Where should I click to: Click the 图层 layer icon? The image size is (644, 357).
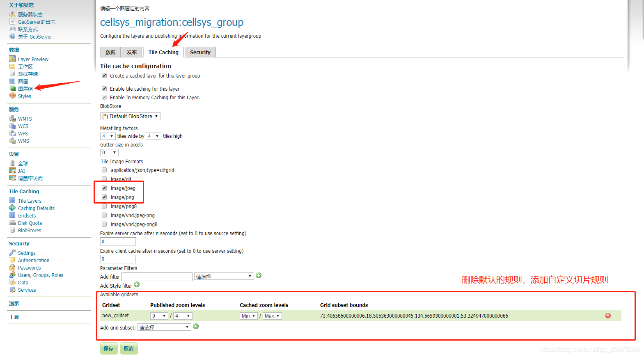(12, 81)
